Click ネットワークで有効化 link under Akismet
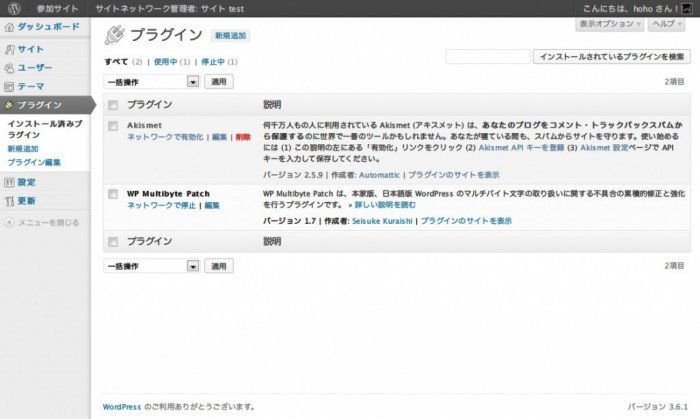Screen dimensions: 700x419 (164, 137)
